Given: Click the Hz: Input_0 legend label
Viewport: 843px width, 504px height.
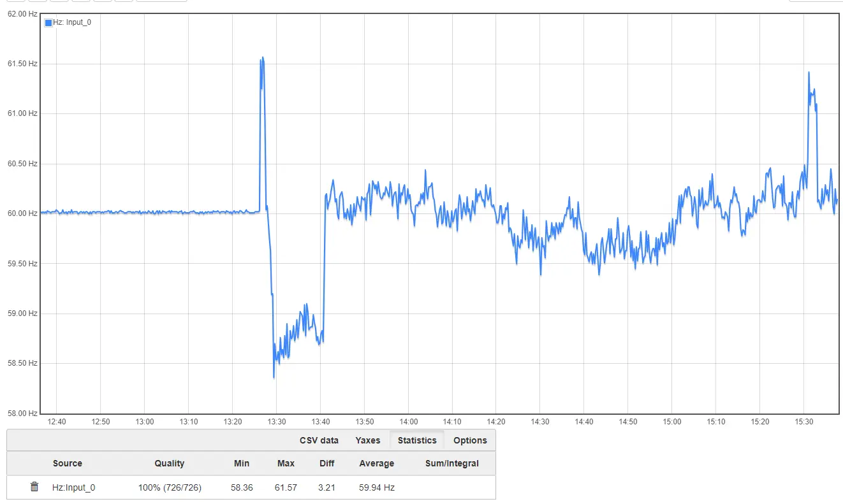Looking at the screenshot, I should (72, 22).
